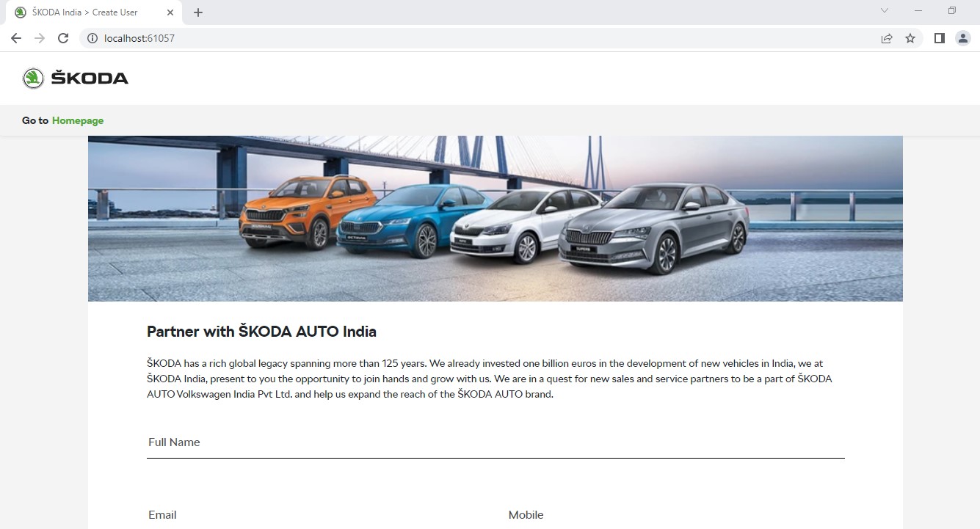This screenshot has width=980, height=529.
Task: Focus the Mobile input field
Action: coord(676,515)
